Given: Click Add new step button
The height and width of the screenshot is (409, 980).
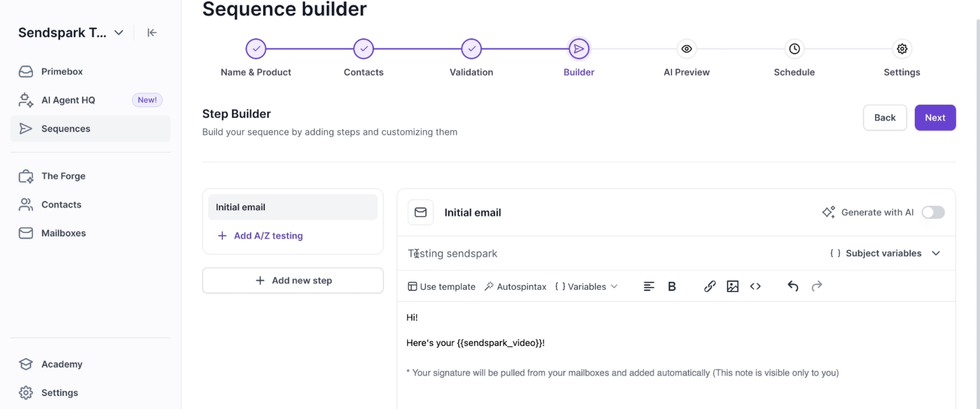Looking at the screenshot, I should click(x=293, y=281).
